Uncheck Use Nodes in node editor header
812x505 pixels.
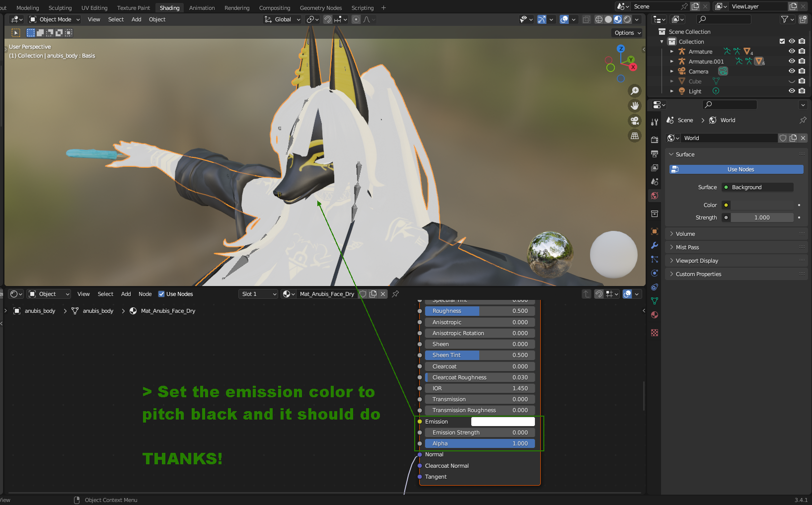pyautogui.click(x=161, y=294)
